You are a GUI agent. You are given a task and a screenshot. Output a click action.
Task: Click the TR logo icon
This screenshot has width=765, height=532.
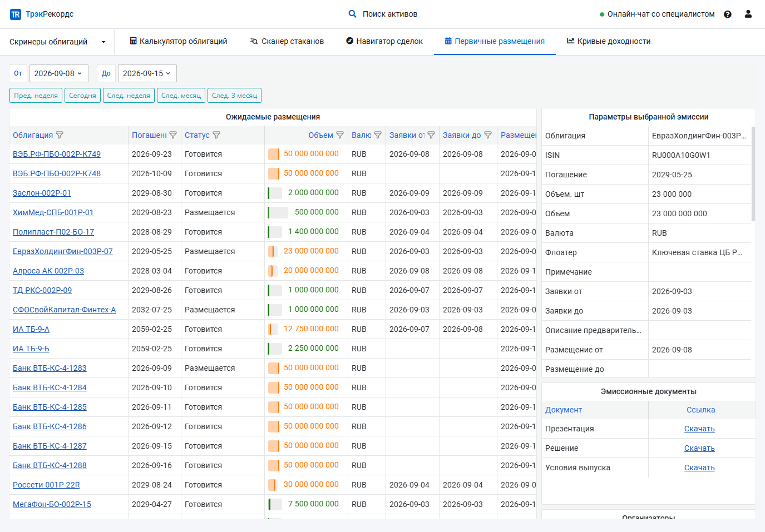16,14
